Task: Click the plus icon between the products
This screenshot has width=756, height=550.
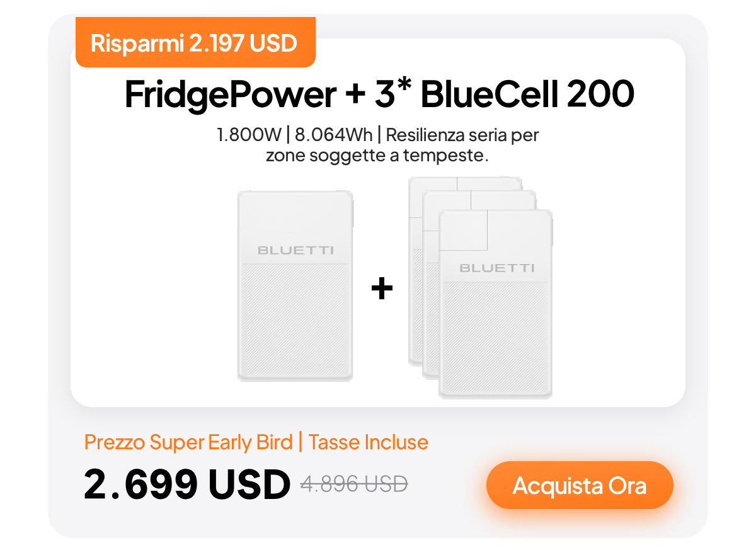Action: point(382,290)
